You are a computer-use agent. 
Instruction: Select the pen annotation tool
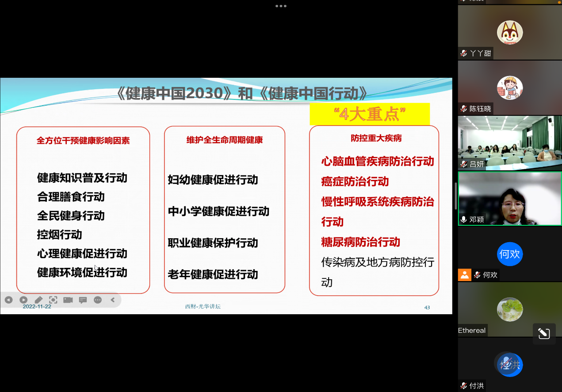point(38,300)
